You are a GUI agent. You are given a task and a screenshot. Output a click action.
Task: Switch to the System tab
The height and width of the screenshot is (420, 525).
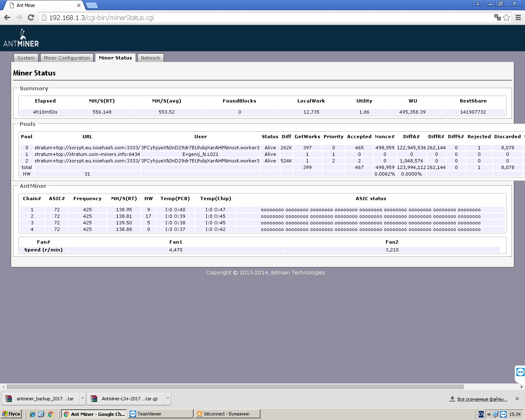point(26,58)
